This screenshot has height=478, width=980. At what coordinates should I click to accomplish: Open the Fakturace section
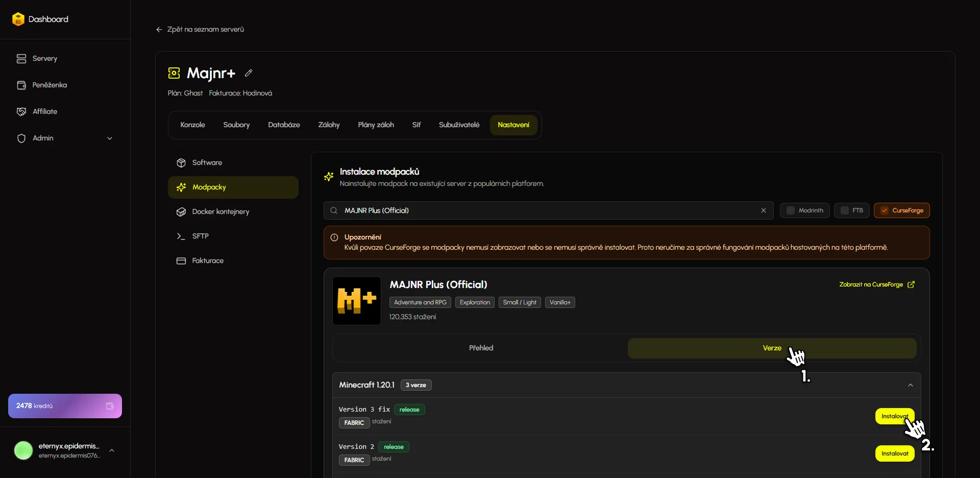(x=233, y=261)
